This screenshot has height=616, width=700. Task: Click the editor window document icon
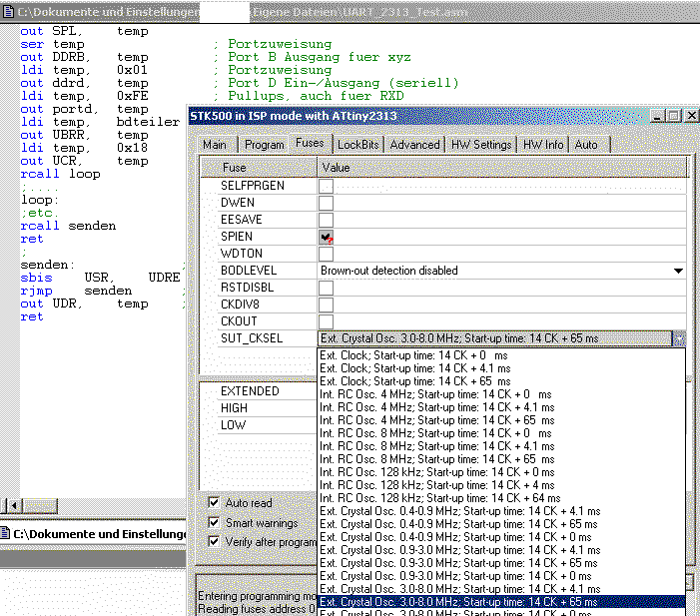(8, 12)
